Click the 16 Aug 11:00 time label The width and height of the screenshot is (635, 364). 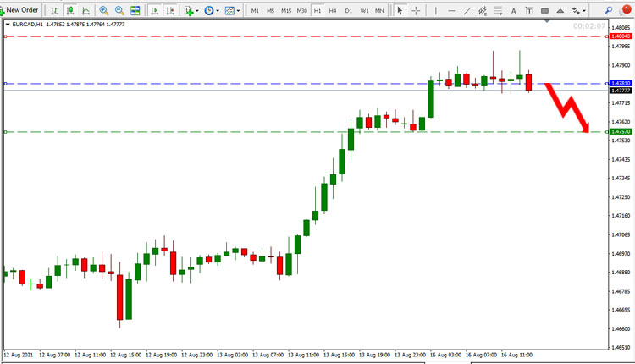pos(516,355)
